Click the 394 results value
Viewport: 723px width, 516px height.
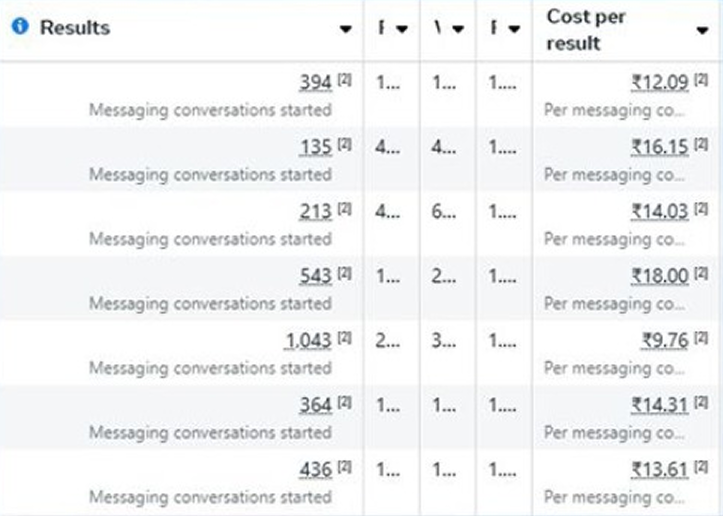point(315,83)
